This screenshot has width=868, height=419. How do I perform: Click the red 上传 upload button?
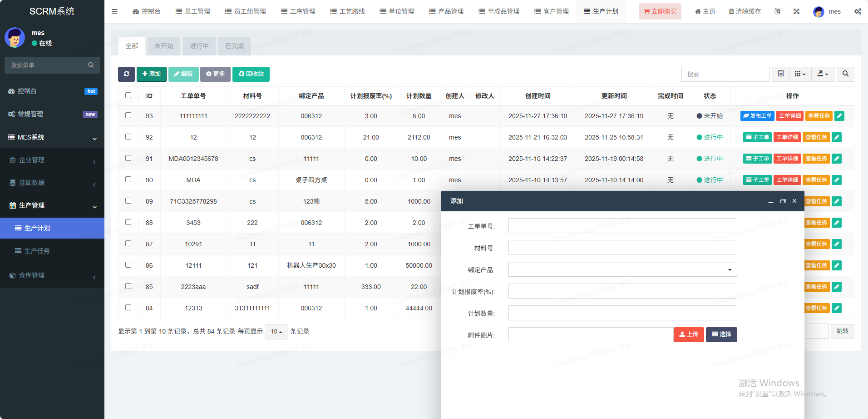pos(688,334)
